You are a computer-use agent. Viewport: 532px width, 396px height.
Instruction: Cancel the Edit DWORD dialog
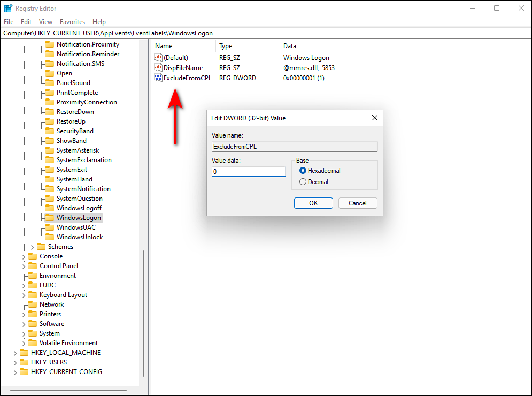coord(358,203)
